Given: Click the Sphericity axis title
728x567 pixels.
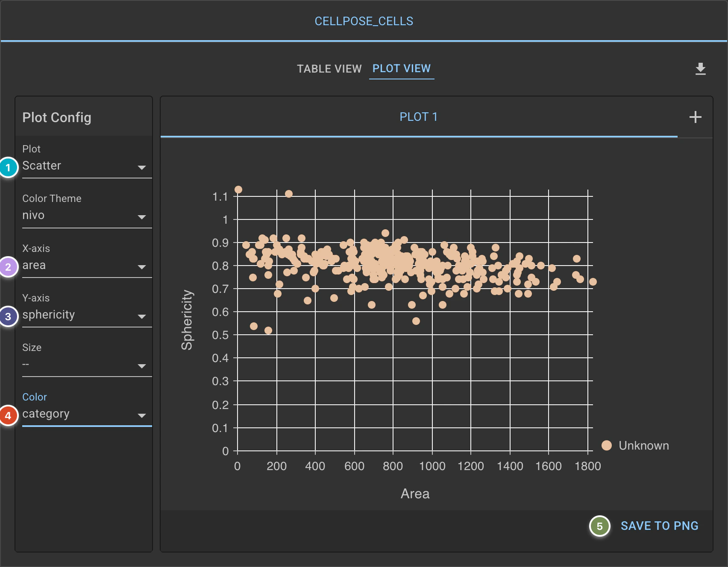Looking at the screenshot, I should click(x=187, y=320).
